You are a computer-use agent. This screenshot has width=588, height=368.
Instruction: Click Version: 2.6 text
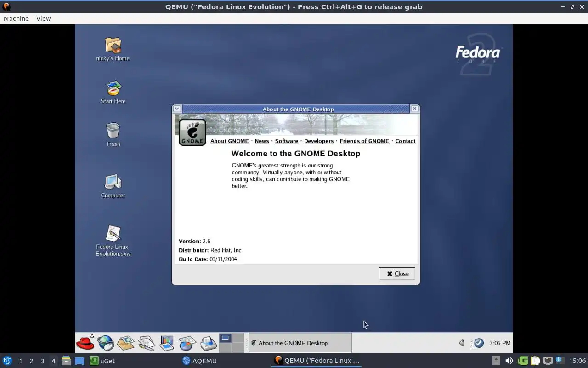click(194, 241)
